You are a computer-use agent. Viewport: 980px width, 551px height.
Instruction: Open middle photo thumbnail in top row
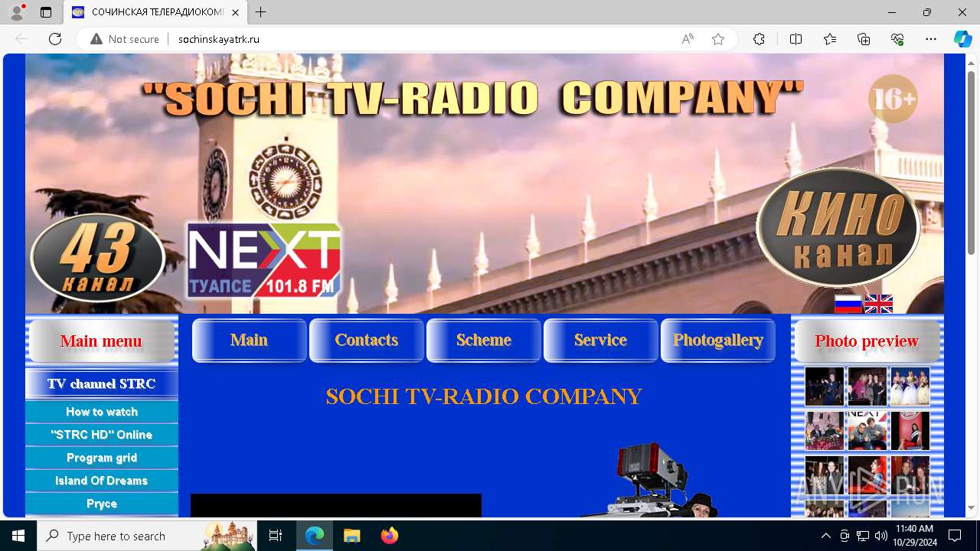coord(867,386)
